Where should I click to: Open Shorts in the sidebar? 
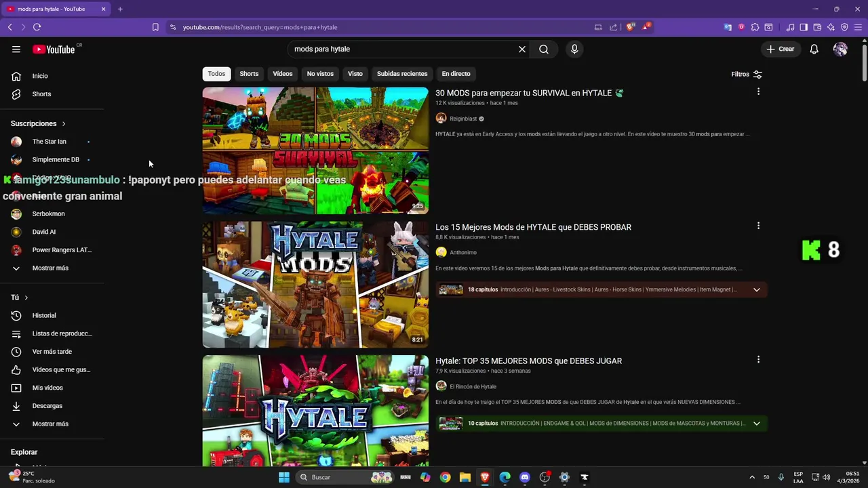52,94
